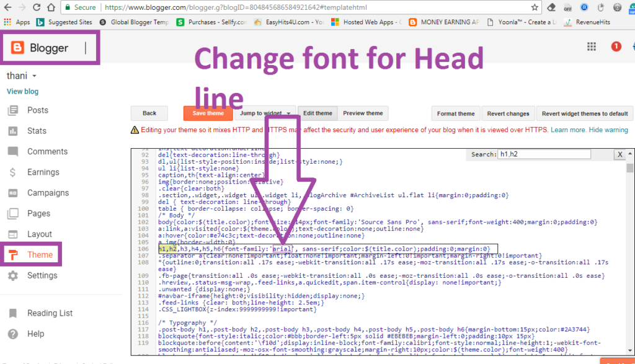Click the warning triangle icon
This screenshot has width=635, height=364.
tap(135, 130)
